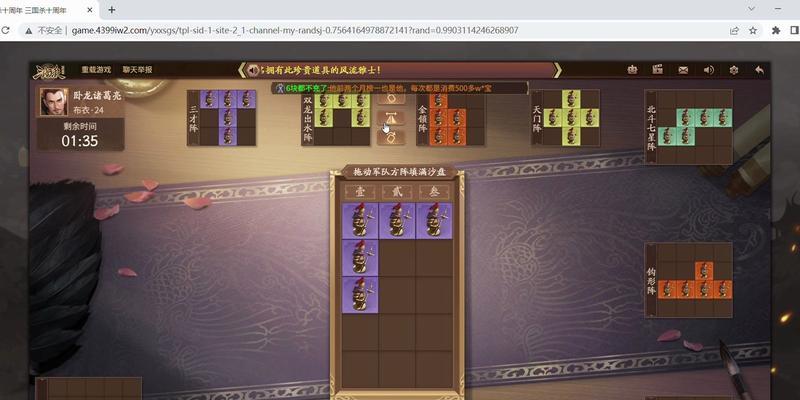Click the announcement horn icon in the banner
The width and height of the screenshot is (800, 400).
click(253, 70)
